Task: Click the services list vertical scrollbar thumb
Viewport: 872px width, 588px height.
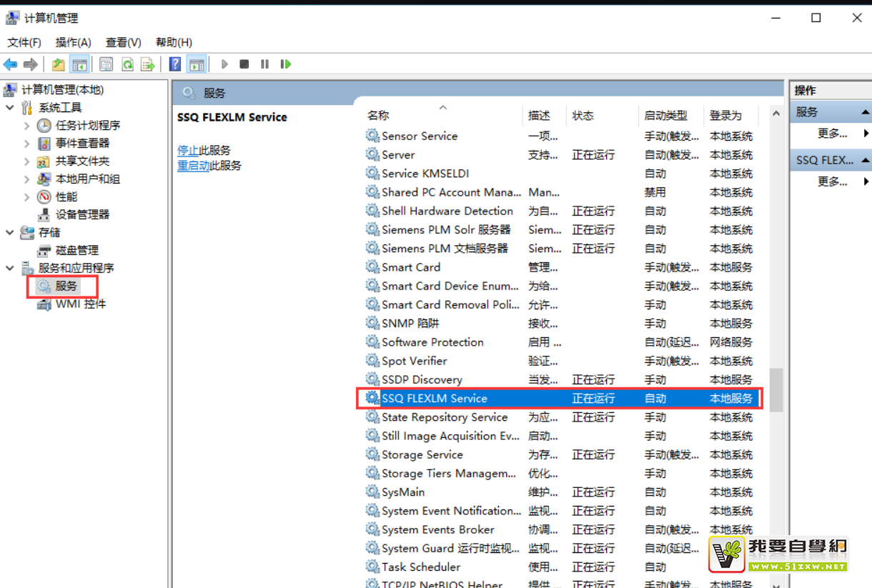Action: [x=776, y=389]
